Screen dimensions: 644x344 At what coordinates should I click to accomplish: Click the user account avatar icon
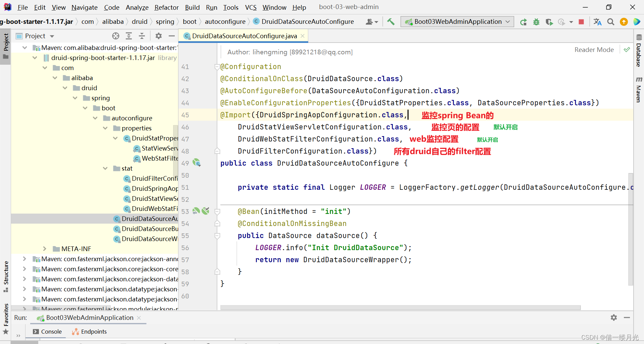[x=370, y=22]
